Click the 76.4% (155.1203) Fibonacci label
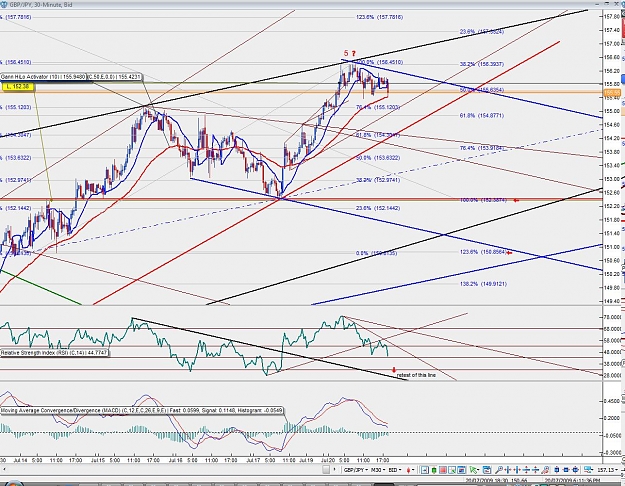The height and width of the screenshot is (486, 625). 377,107
